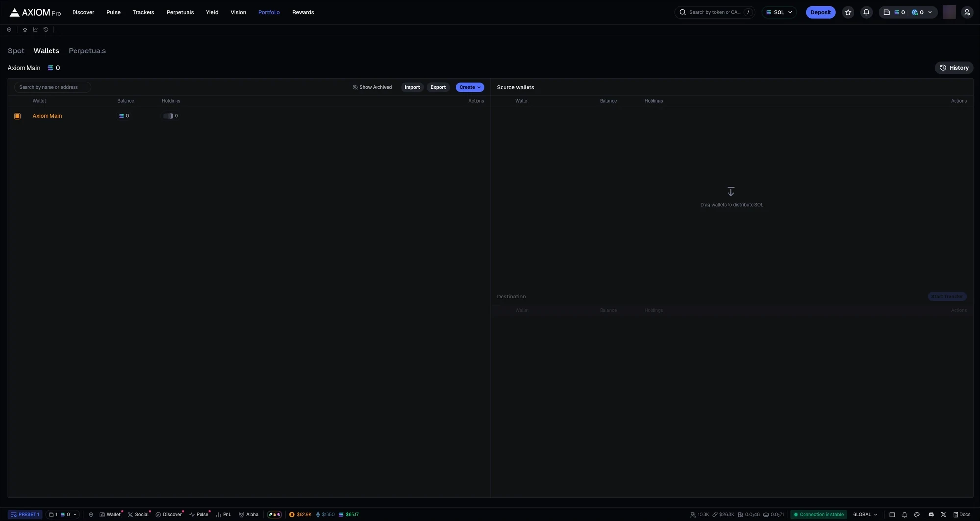This screenshot has height=521, width=980.
Task: Expand the SOL chain dropdown
Action: coord(779,12)
